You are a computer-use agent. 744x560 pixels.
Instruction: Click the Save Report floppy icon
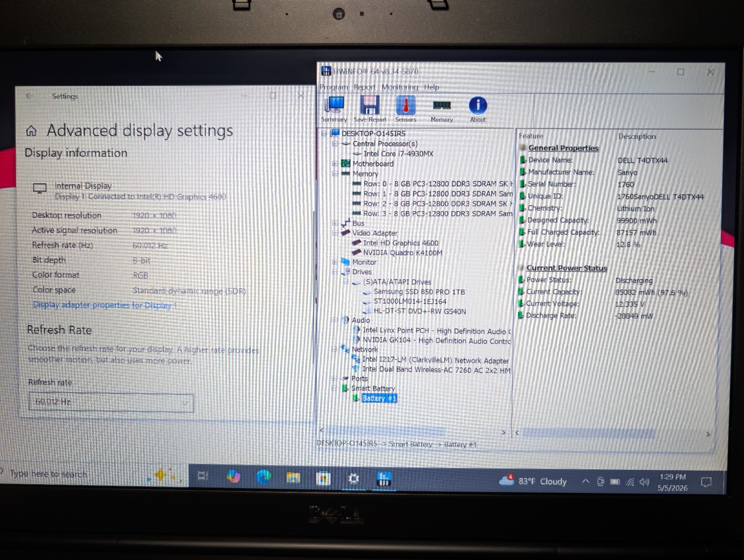point(370,109)
